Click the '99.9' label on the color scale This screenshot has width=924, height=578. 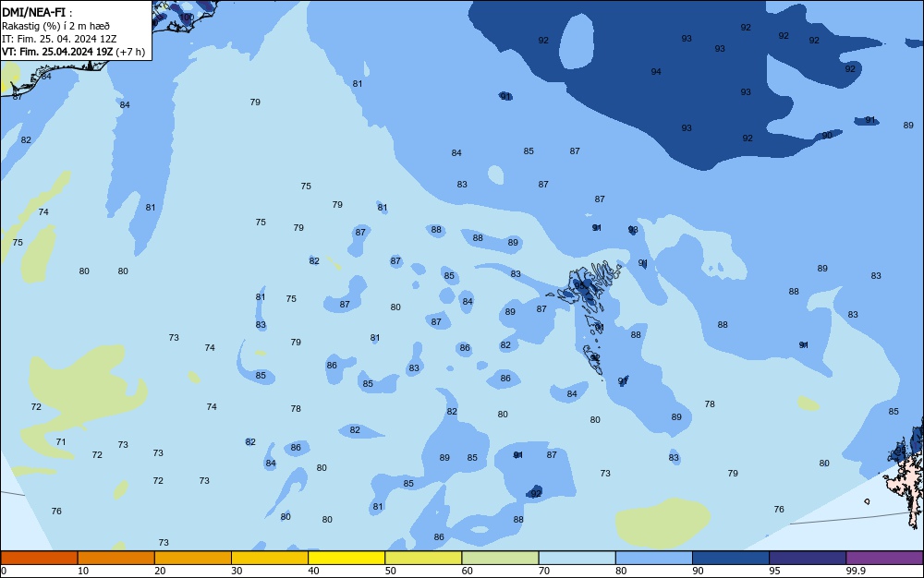click(856, 571)
